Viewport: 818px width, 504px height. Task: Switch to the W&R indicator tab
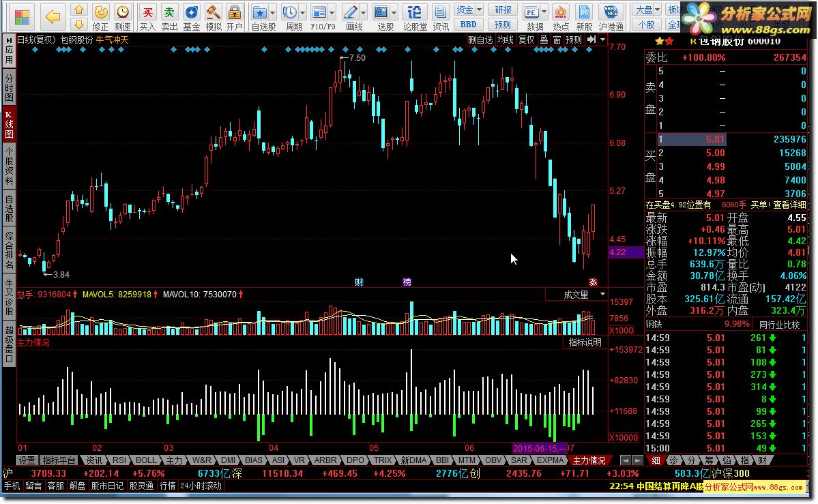click(201, 460)
